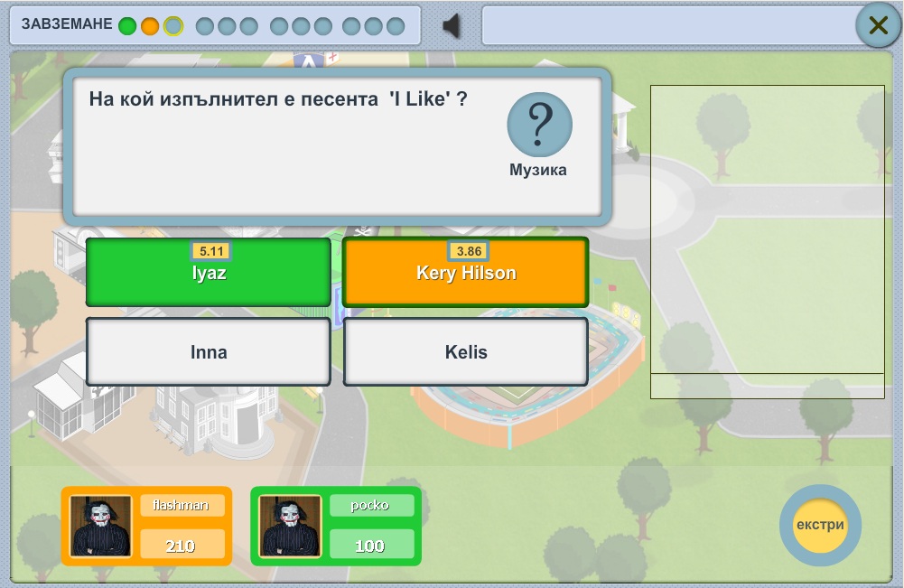Screen dimensions: 904x588
Task: Close the game with the X button
Action: (878, 26)
